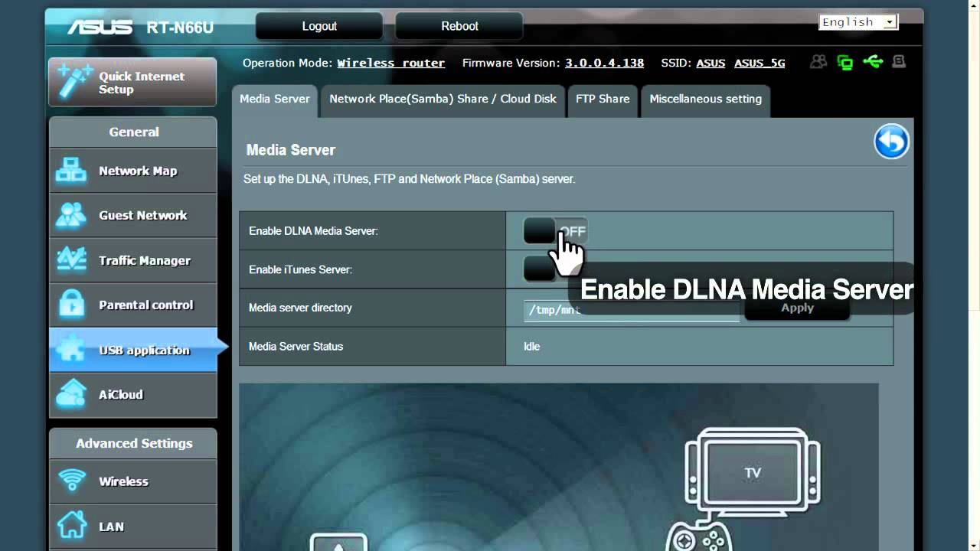Click the ASUS SSID link
This screenshot has height=551, width=980.
[710, 63]
